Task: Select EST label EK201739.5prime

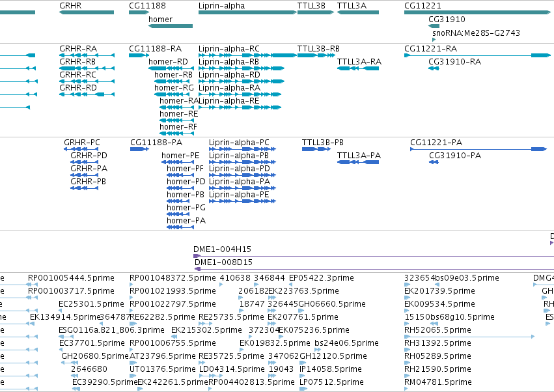Action: [x=439, y=291]
